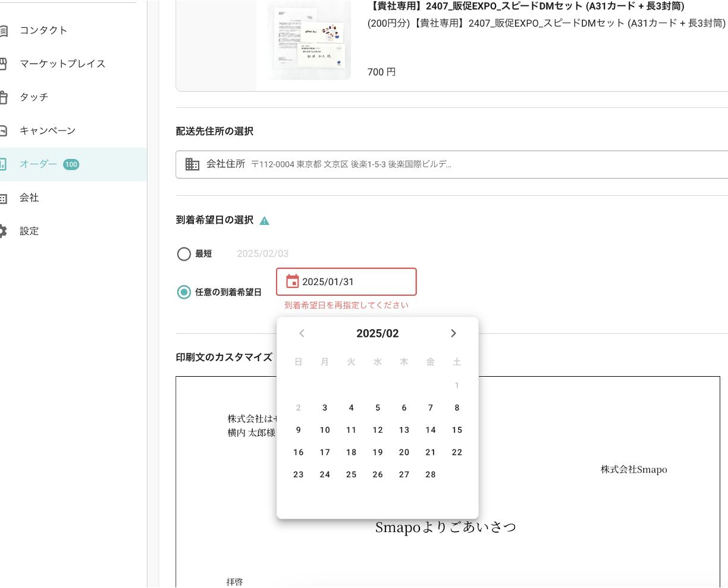This screenshot has height=588, width=728.
Task: Pick February 3 in calendar
Action: click(325, 408)
